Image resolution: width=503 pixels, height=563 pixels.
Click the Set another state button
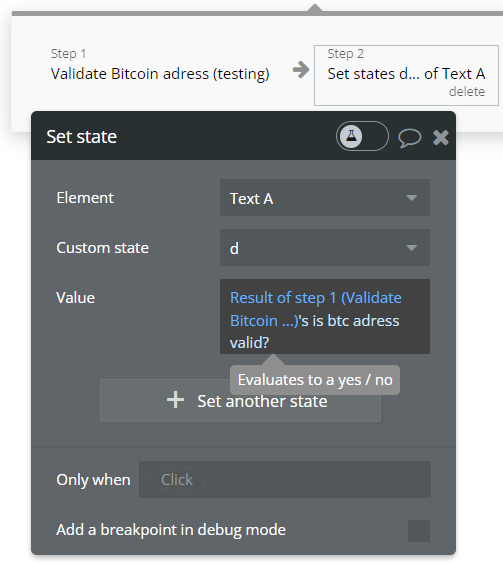tap(240, 401)
